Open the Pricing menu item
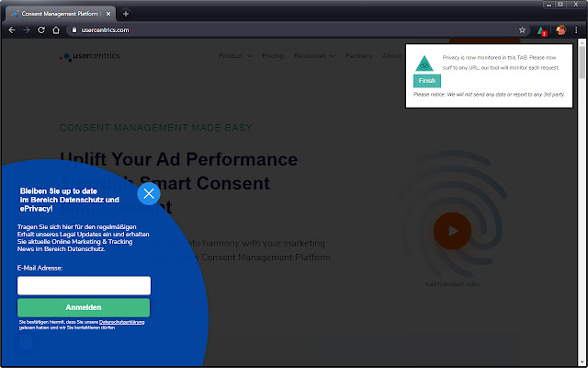 click(x=273, y=55)
